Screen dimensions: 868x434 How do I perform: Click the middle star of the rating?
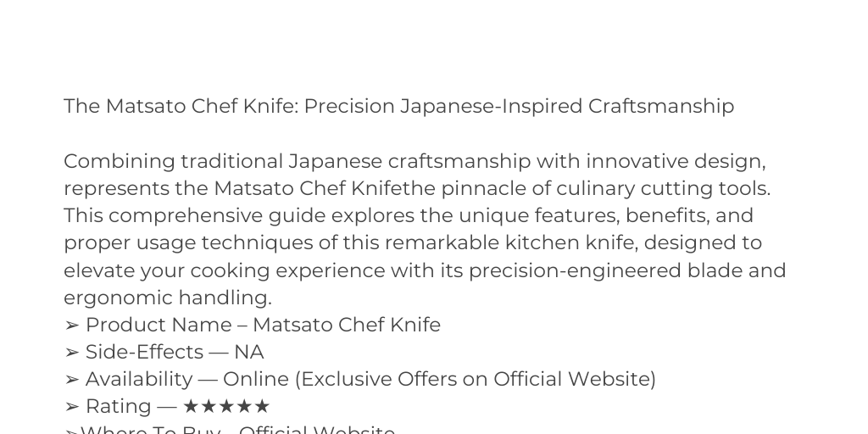tap(226, 406)
